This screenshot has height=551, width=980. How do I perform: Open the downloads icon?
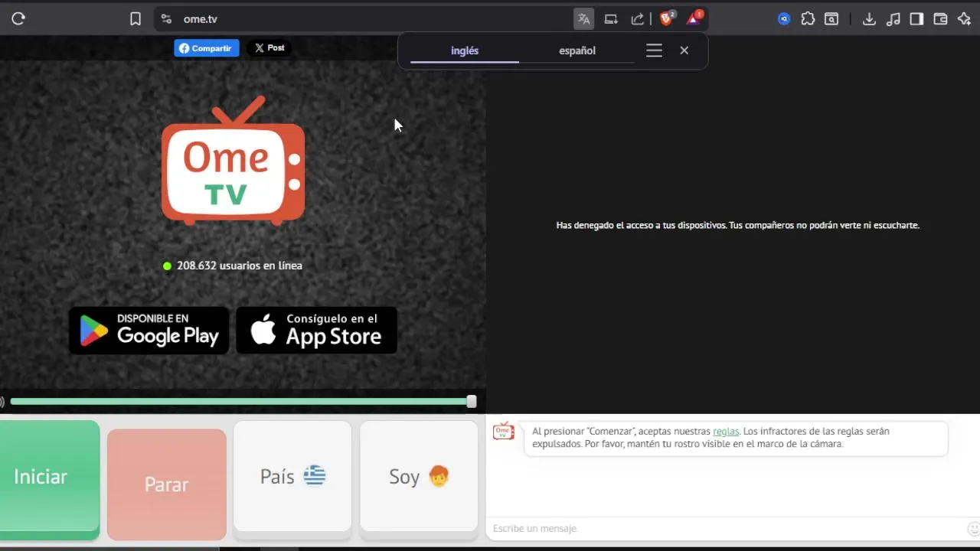point(869,19)
